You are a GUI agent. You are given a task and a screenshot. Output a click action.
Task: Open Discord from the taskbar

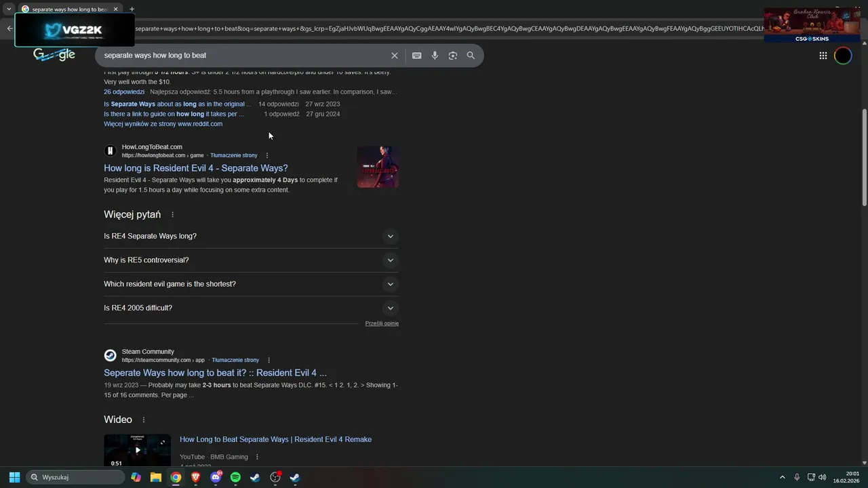tap(216, 477)
